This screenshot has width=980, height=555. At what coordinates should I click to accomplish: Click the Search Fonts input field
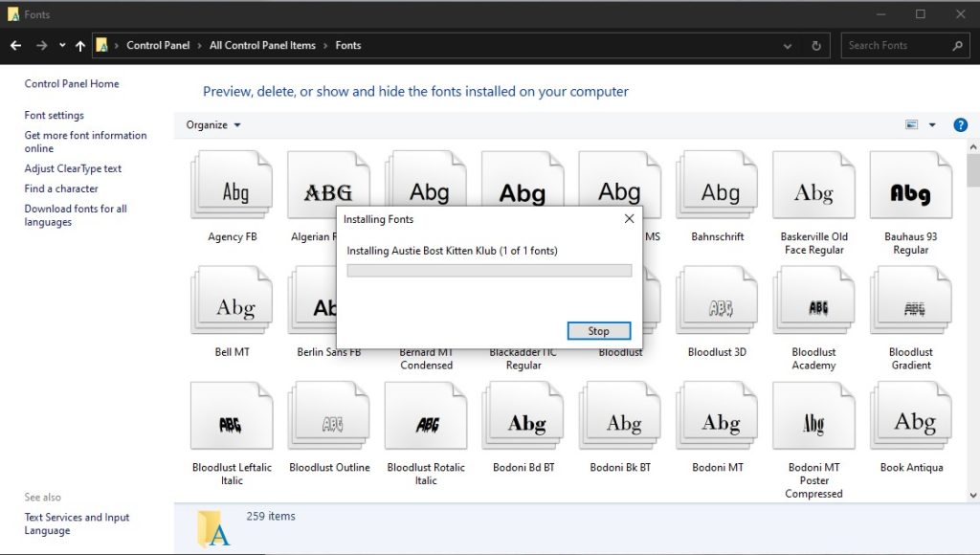(896, 45)
